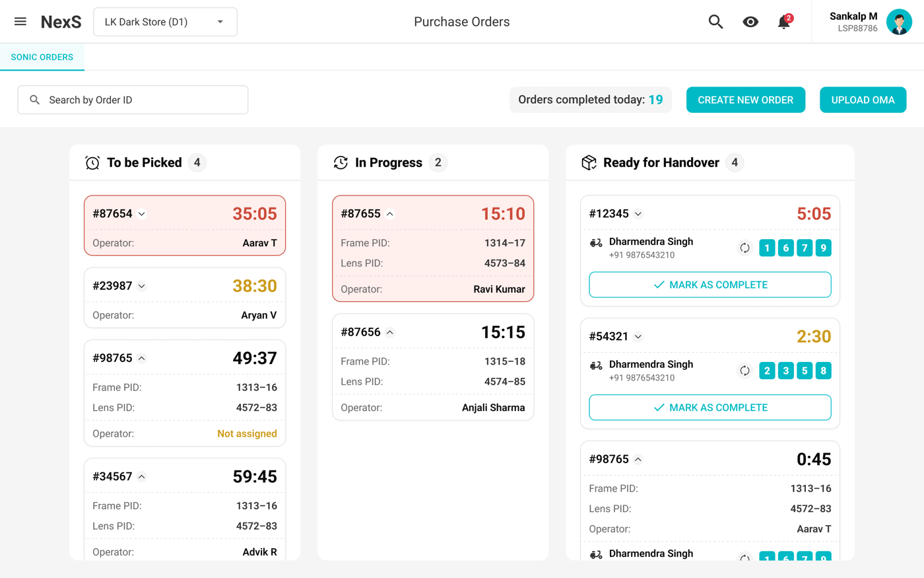Click 'Not assigned' operator on order #98765
Viewport: 924px width, 578px height.
[x=247, y=434]
